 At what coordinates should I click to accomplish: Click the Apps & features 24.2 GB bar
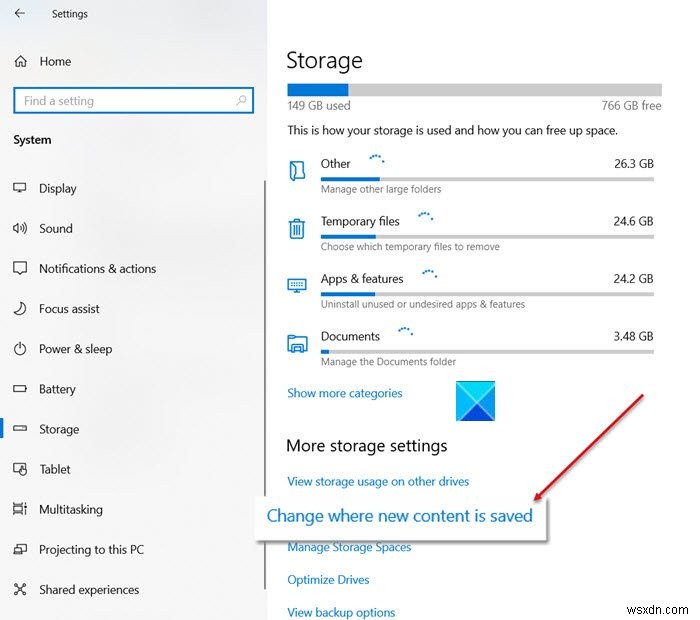[488, 294]
